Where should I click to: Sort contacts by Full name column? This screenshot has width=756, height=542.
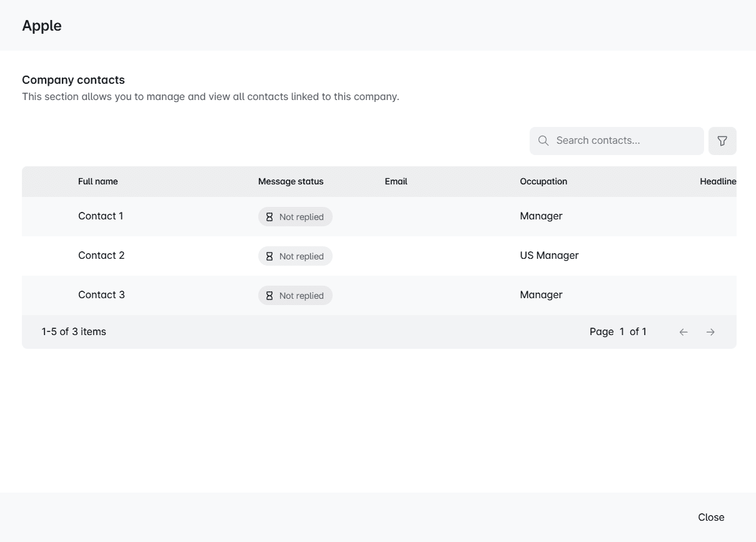coord(98,181)
